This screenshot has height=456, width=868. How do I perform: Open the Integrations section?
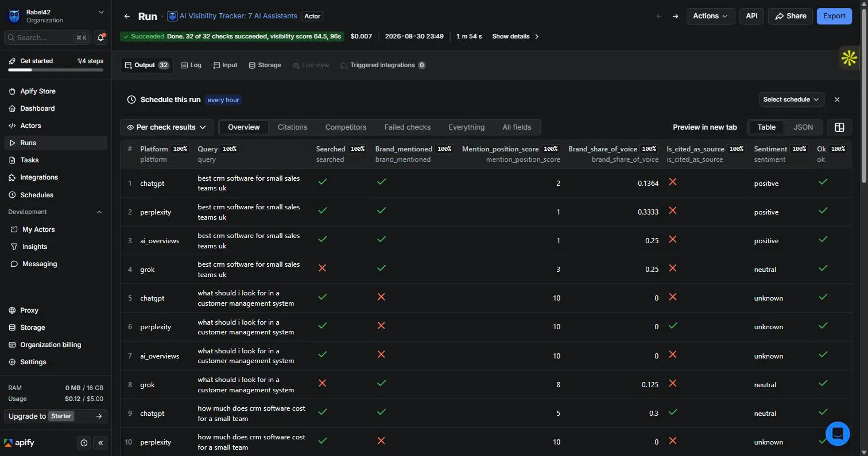56,177
